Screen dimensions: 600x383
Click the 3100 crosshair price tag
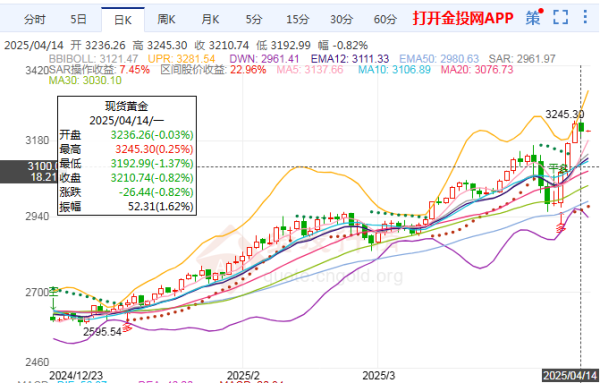[29, 171]
